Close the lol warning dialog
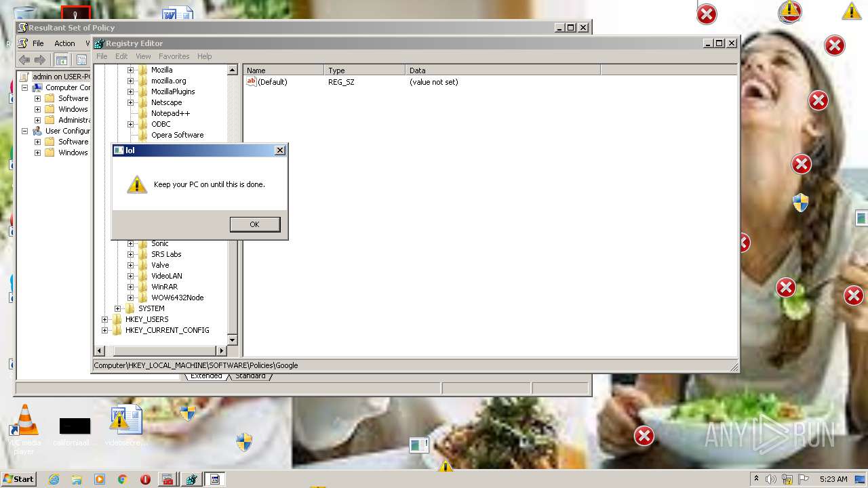 pos(279,150)
